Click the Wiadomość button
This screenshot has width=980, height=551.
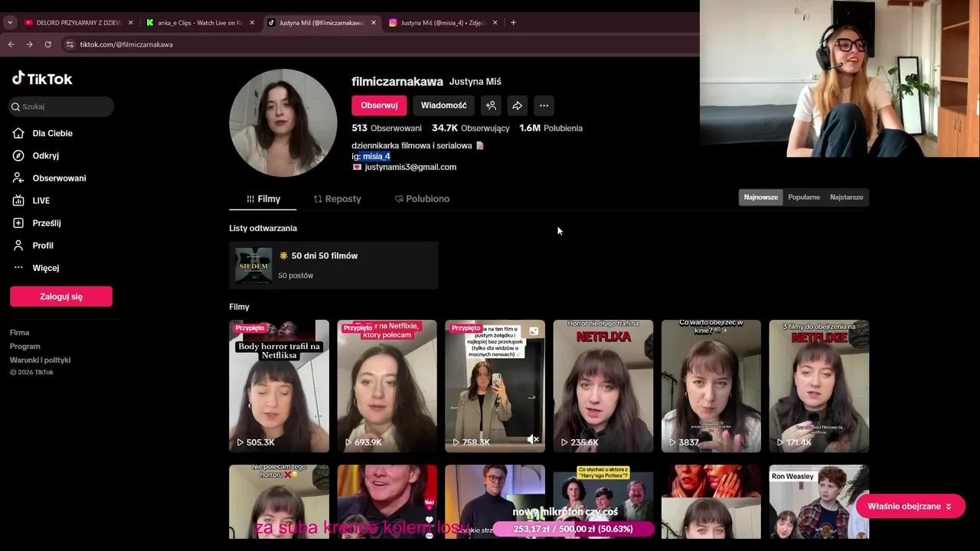[x=443, y=106]
